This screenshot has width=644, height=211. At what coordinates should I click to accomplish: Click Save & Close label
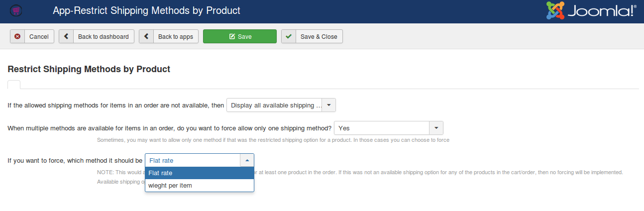point(319,37)
